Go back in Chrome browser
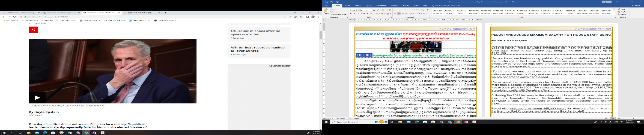 coord(4,17)
